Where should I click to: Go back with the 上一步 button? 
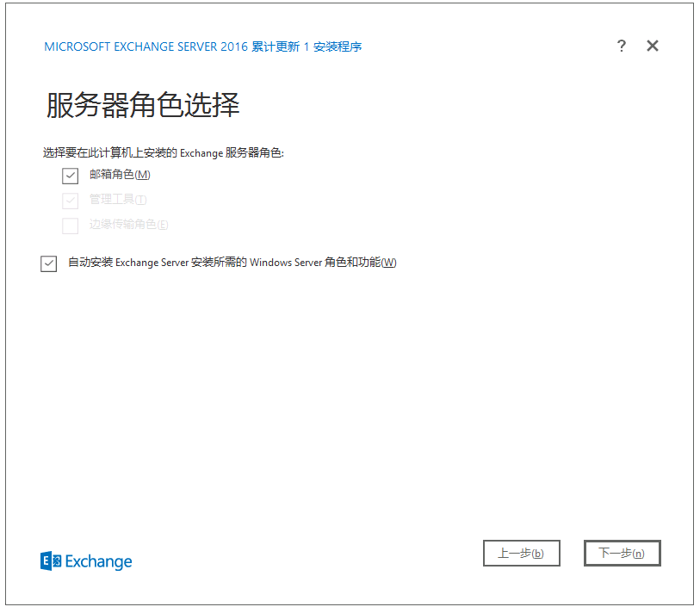pyautogui.click(x=521, y=554)
